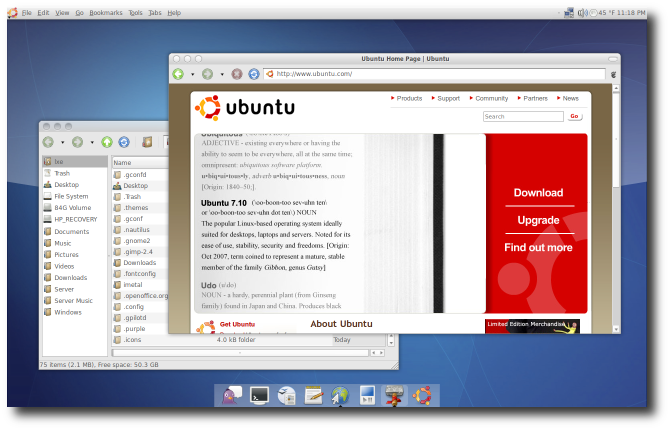Screen dimensions: 670x430
Task: Open Home folder from file manager toolbar
Action: point(147,142)
